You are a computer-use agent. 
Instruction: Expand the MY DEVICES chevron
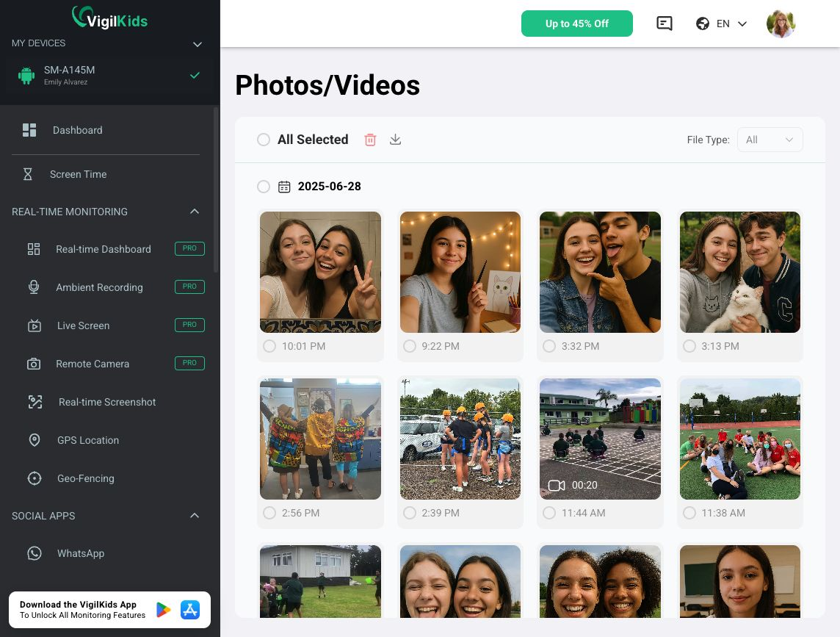[197, 44]
